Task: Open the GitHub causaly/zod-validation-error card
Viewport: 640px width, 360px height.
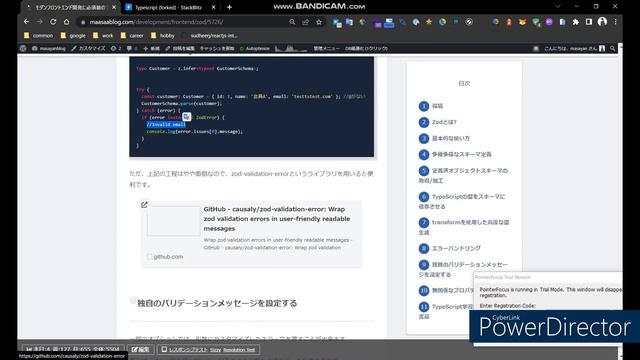Action: tap(251, 233)
